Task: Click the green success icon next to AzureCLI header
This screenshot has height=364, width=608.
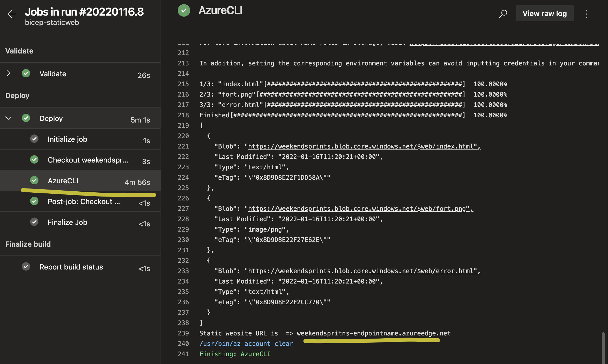Action: click(184, 11)
